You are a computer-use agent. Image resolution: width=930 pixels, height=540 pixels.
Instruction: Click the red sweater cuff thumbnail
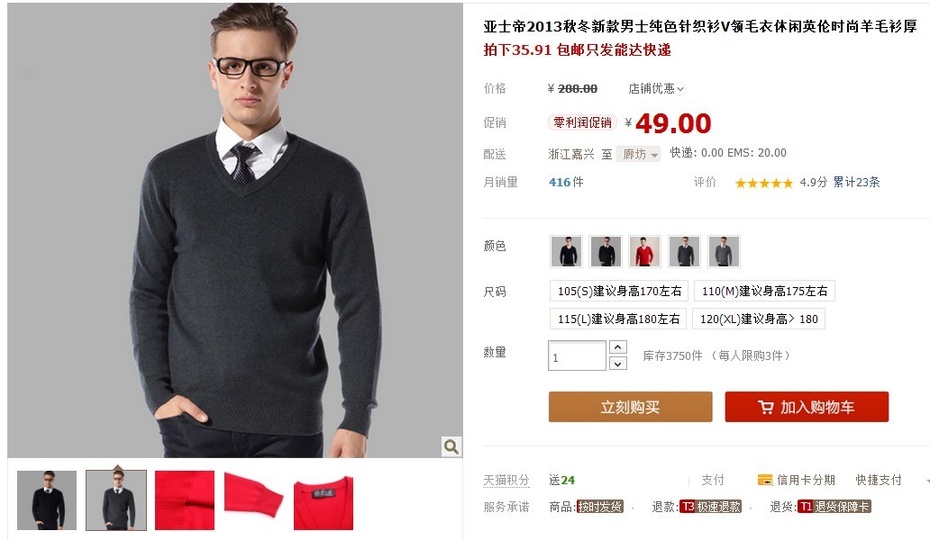click(254, 500)
